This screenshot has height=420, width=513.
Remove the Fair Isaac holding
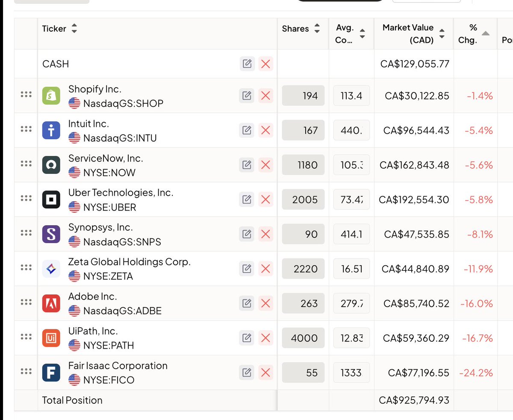(x=265, y=373)
